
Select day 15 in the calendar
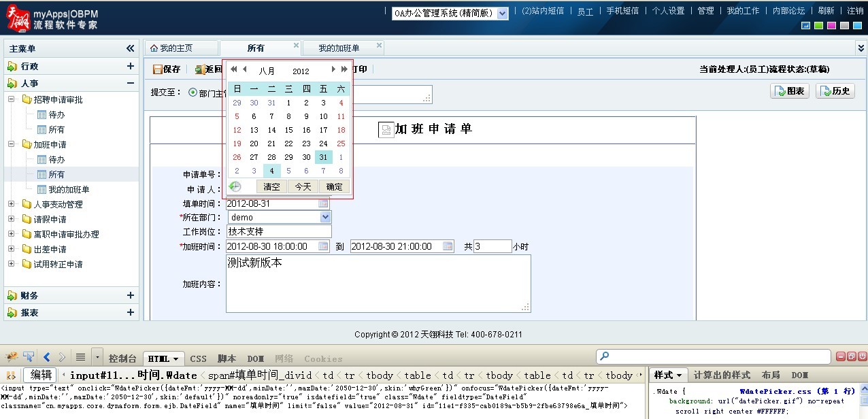click(288, 130)
